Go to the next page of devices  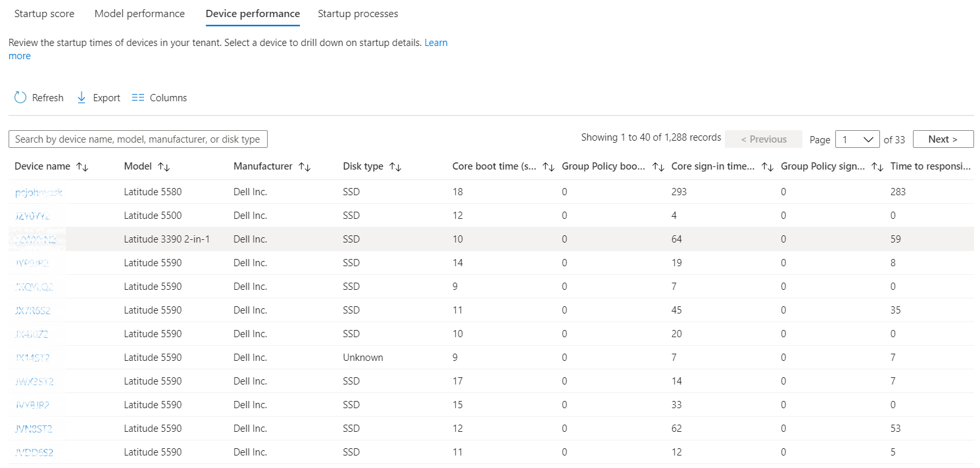coord(943,139)
